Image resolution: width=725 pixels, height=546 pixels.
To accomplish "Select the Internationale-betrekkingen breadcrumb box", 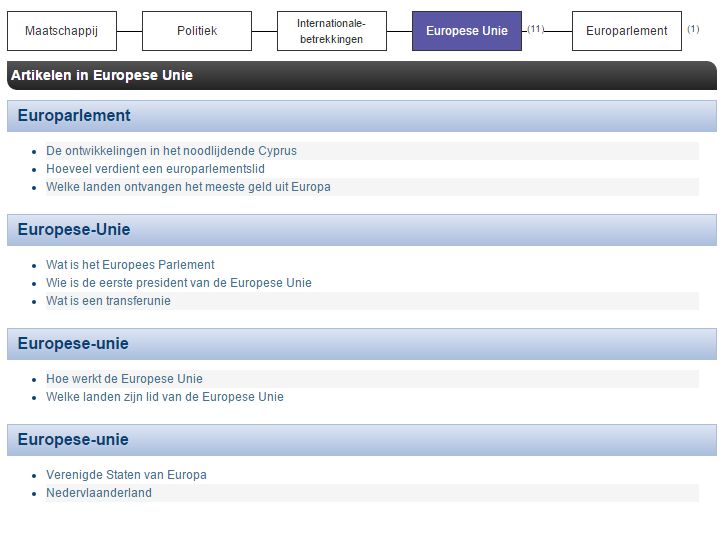I will pyautogui.click(x=331, y=31).
